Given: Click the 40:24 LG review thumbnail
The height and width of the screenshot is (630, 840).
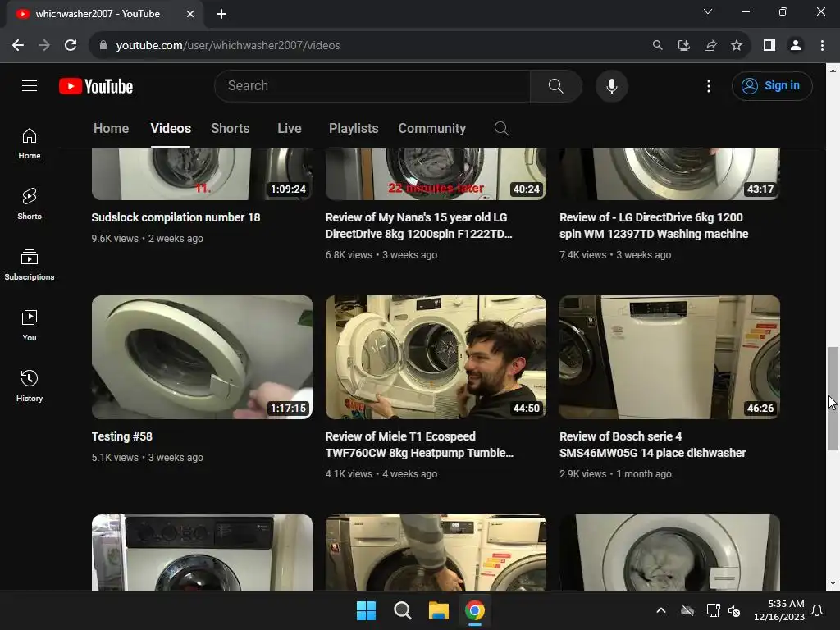Looking at the screenshot, I should point(436,174).
